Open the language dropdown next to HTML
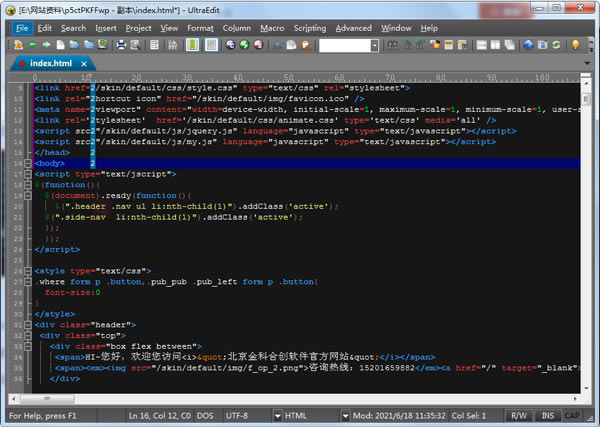The width and height of the screenshot is (600, 427). coord(345,416)
